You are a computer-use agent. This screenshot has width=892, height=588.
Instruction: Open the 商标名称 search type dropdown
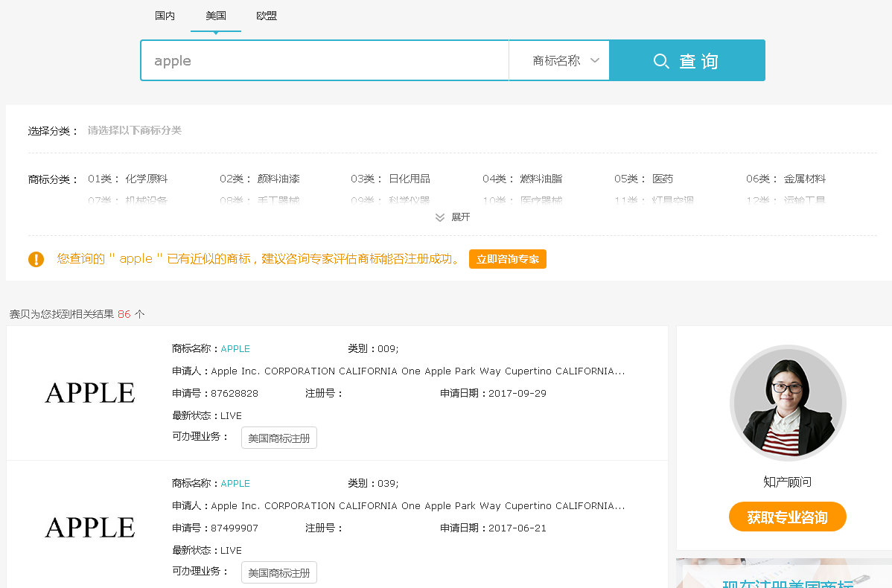coord(559,60)
